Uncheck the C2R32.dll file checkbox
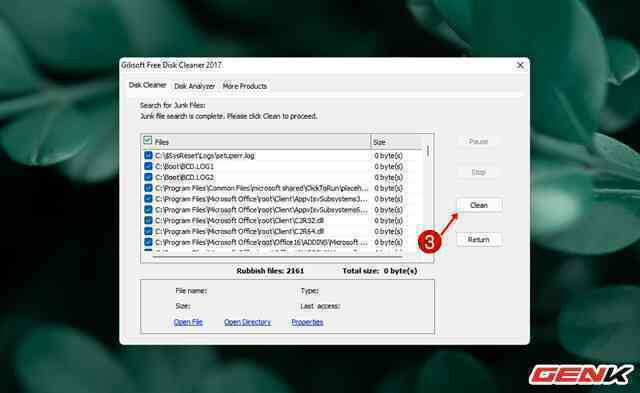The image size is (640, 393). pyautogui.click(x=148, y=220)
